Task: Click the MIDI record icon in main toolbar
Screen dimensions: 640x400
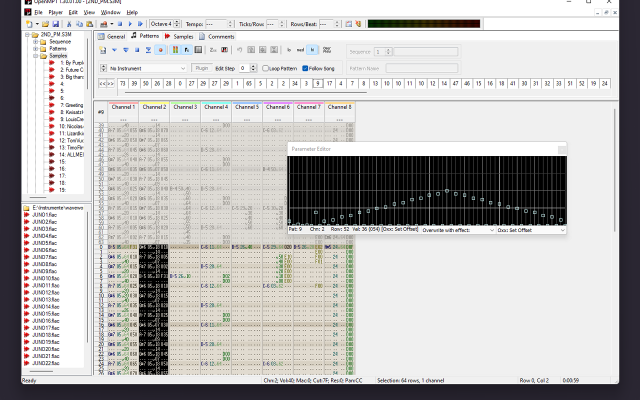Action: 104,24
